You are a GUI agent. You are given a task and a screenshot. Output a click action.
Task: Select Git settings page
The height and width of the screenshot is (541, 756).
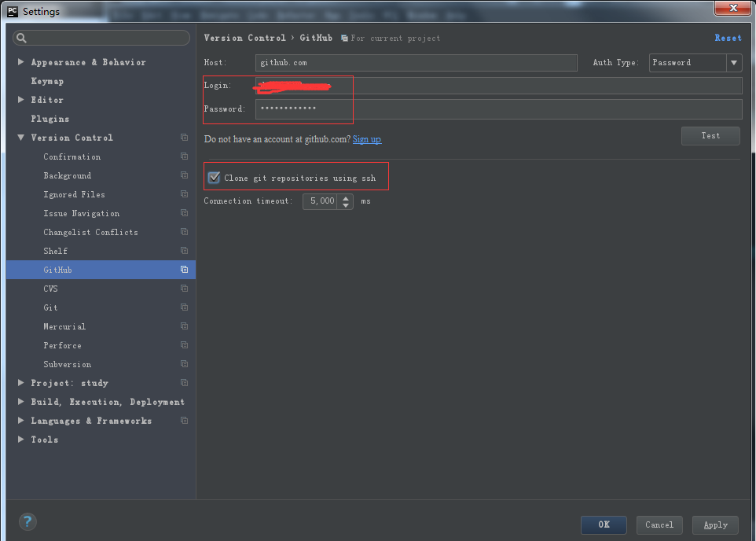(50, 307)
